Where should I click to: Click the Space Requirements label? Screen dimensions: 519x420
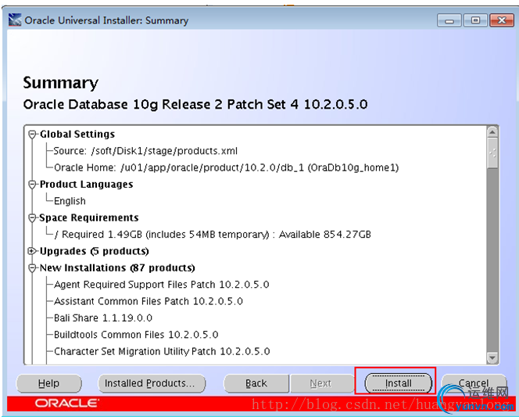[x=88, y=217]
